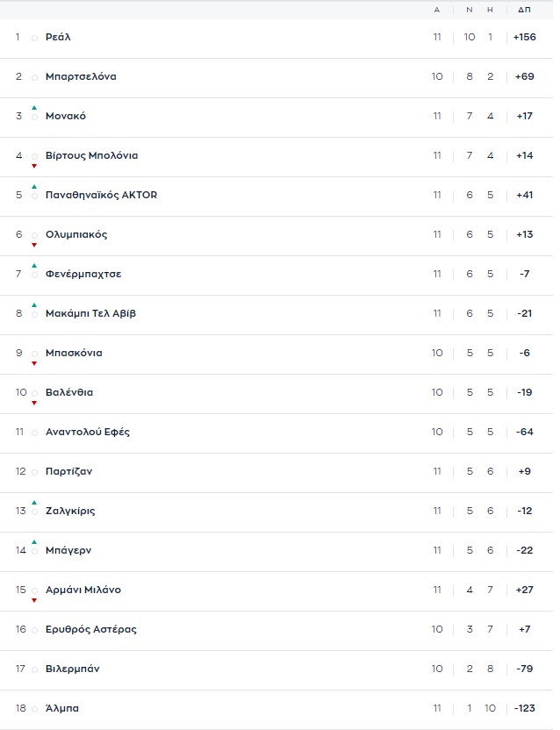Click the down trend arrow for Βαλένθια
This screenshot has height=730, width=560.
click(x=34, y=403)
